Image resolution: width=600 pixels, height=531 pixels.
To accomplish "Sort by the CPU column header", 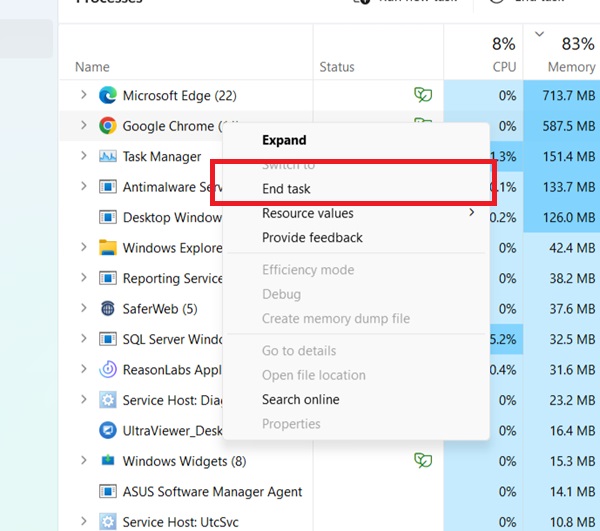I will point(504,67).
